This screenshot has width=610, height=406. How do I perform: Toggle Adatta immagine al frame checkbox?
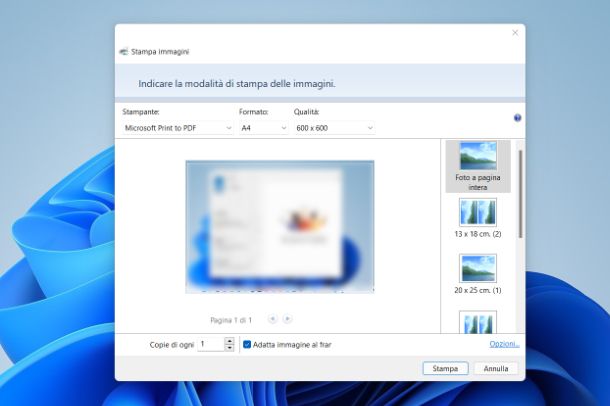(247, 345)
